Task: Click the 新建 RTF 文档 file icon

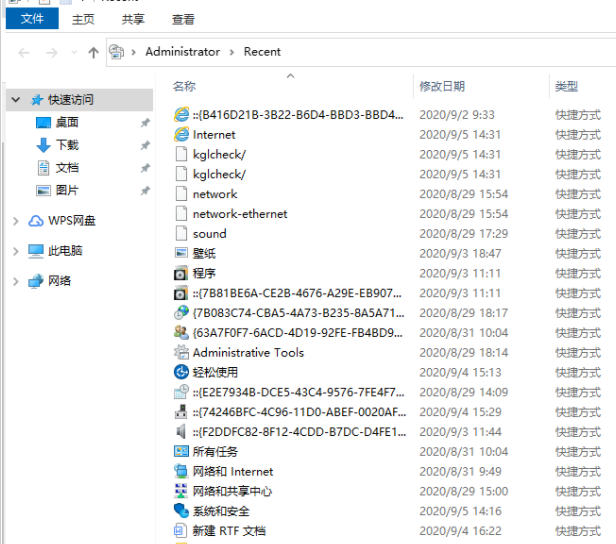Action: (181, 531)
